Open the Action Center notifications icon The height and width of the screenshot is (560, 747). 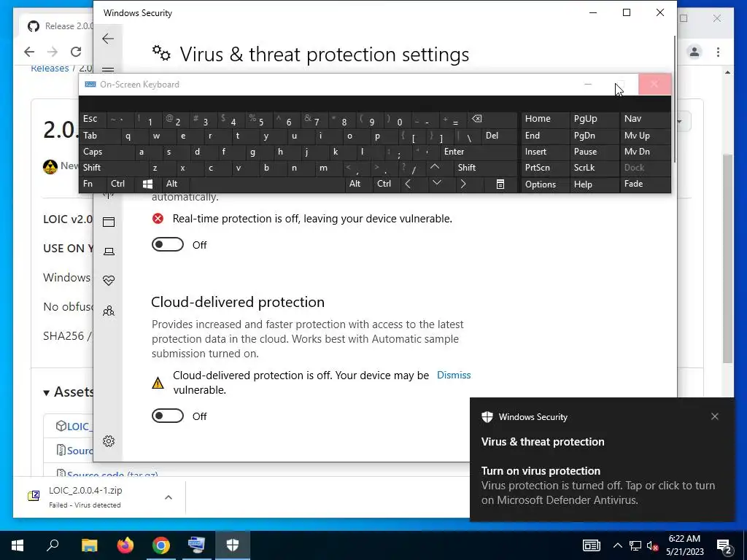click(724, 545)
